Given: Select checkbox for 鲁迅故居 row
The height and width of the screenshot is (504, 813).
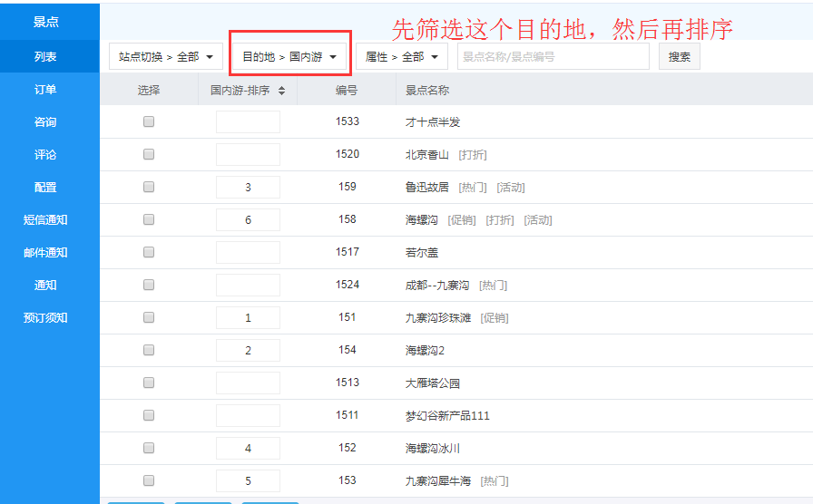Looking at the screenshot, I should [149, 187].
